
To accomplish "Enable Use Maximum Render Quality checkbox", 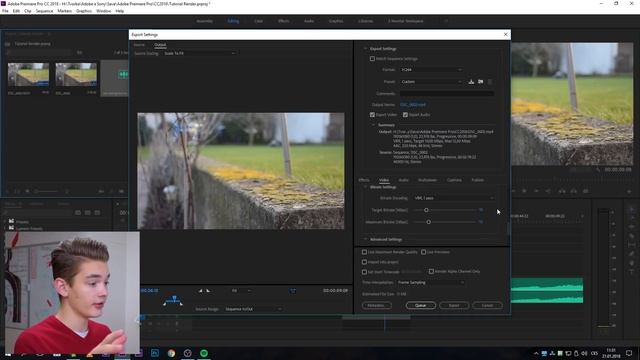I will [x=364, y=252].
